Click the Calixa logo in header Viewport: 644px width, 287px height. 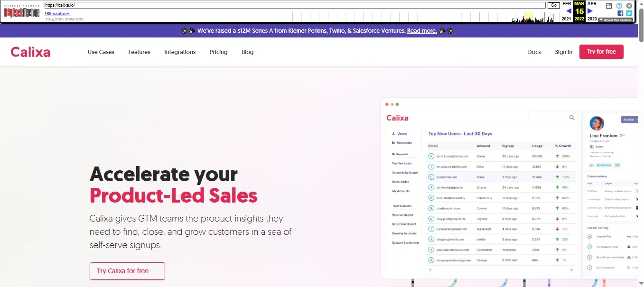[30, 52]
